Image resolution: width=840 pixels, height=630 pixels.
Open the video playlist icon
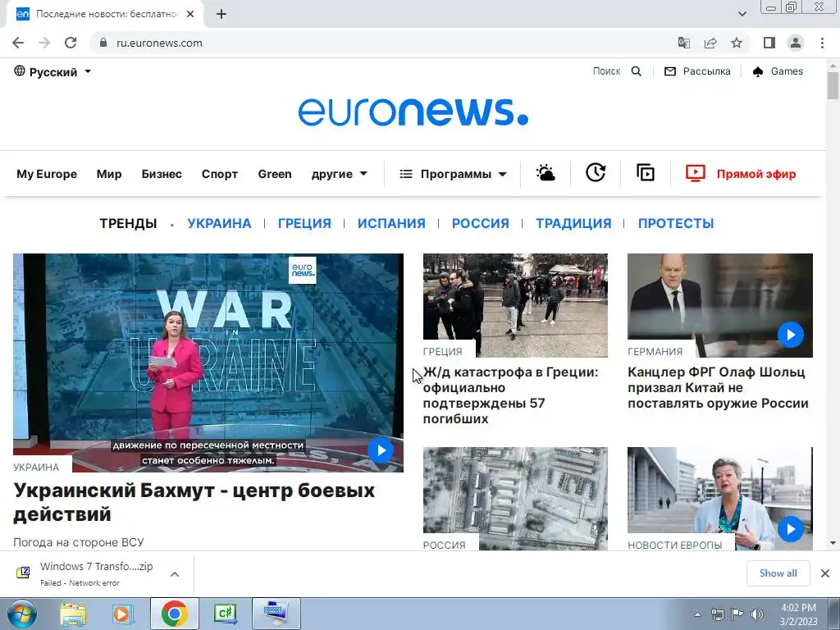click(645, 172)
